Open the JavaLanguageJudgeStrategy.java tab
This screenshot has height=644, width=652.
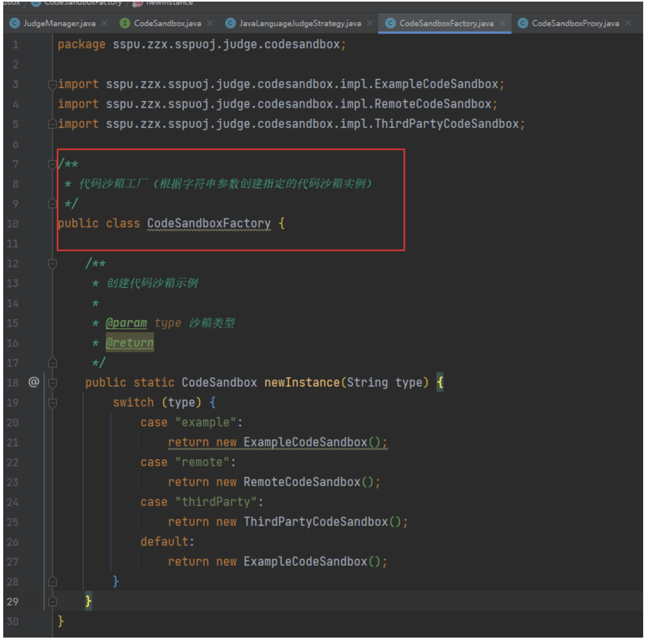click(x=300, y=23)
